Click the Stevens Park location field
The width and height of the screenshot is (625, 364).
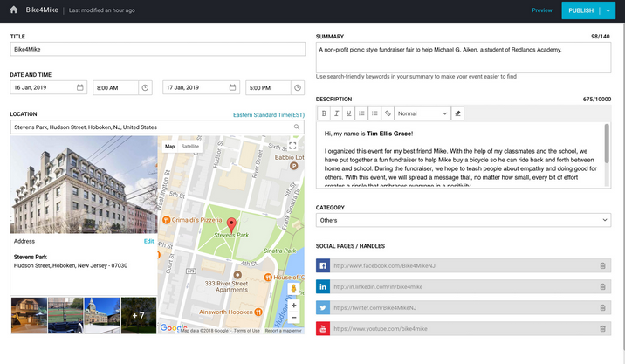coord(157,127)
